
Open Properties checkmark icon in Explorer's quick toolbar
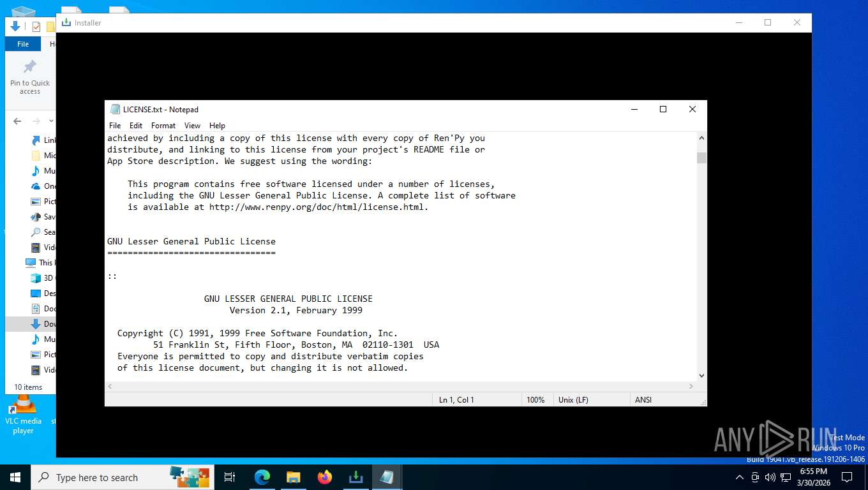(x=36, y=26)
